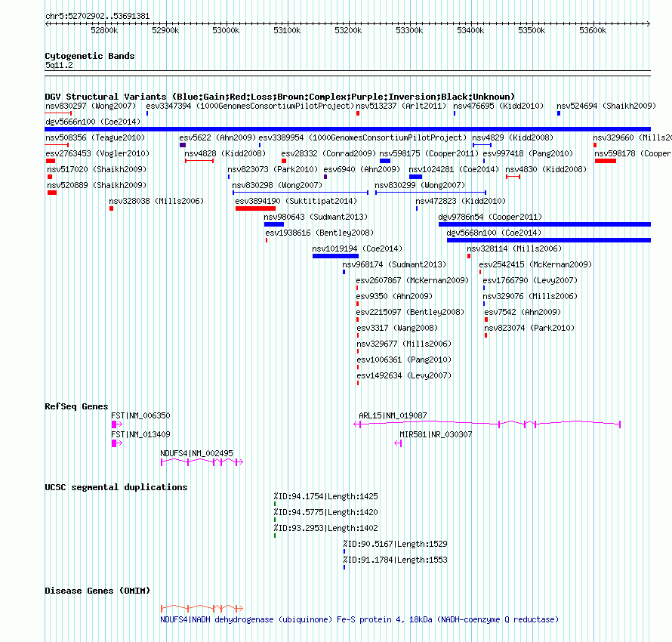Click nsv508356 (Teague2010) label
The width and height of the screenshot is (672, 642).
coord(95,137)
